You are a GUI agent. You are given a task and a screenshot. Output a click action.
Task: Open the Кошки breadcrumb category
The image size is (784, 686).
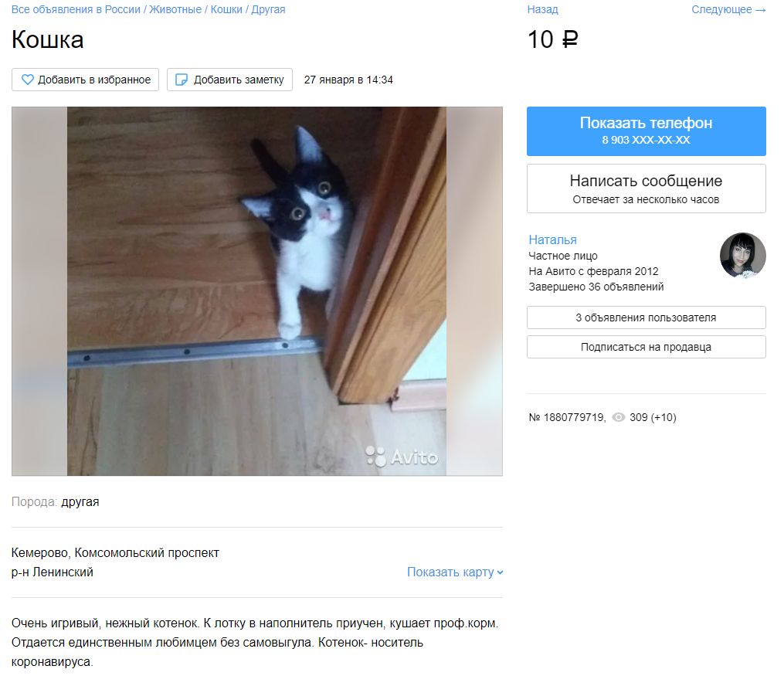point(226,9)
